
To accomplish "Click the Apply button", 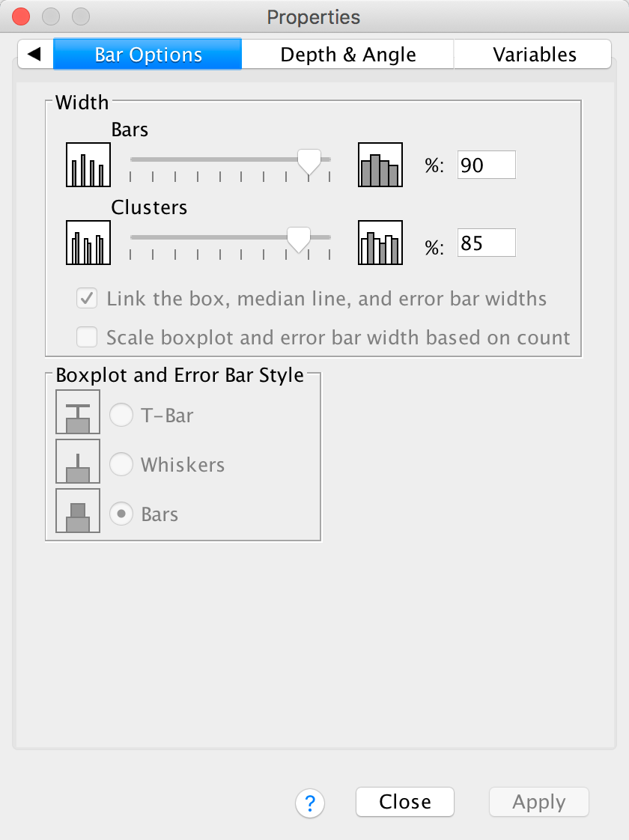I will click(x=538, y=802).
